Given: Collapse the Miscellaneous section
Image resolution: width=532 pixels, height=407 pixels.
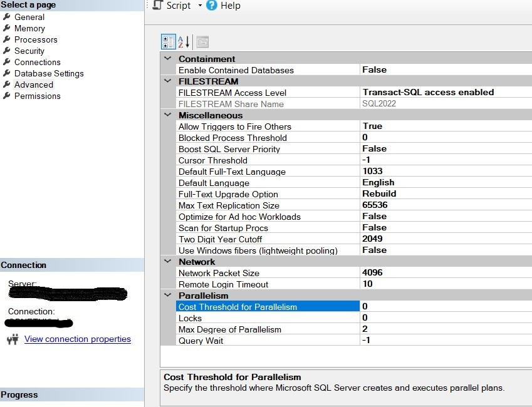Looking at the screenshot, I should (167, 115).
